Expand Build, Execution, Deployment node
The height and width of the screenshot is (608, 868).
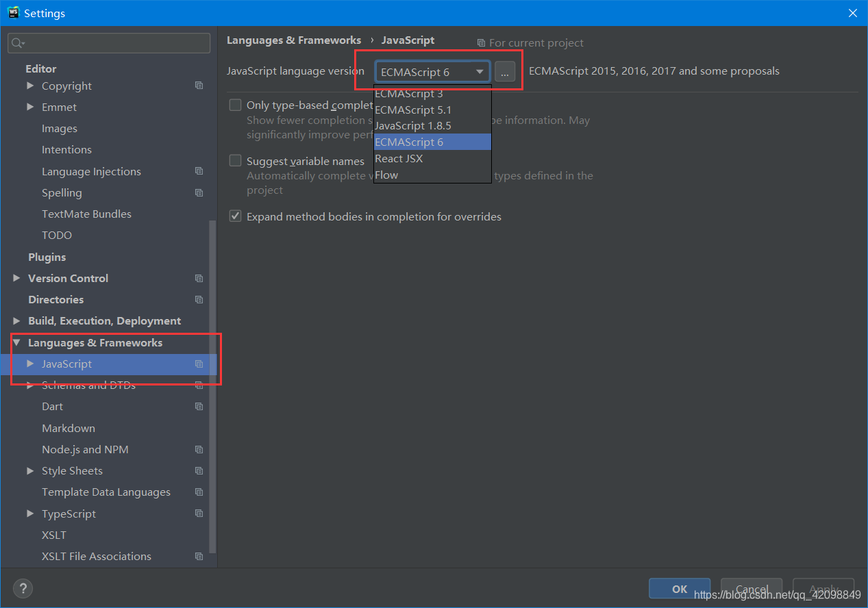(x=16, y=320)
